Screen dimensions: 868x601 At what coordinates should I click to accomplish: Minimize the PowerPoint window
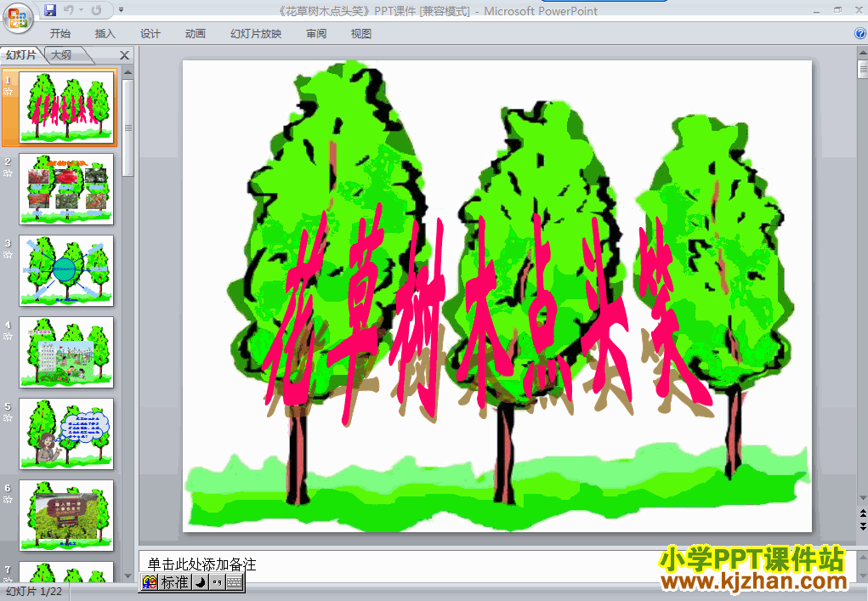point(816,10)
